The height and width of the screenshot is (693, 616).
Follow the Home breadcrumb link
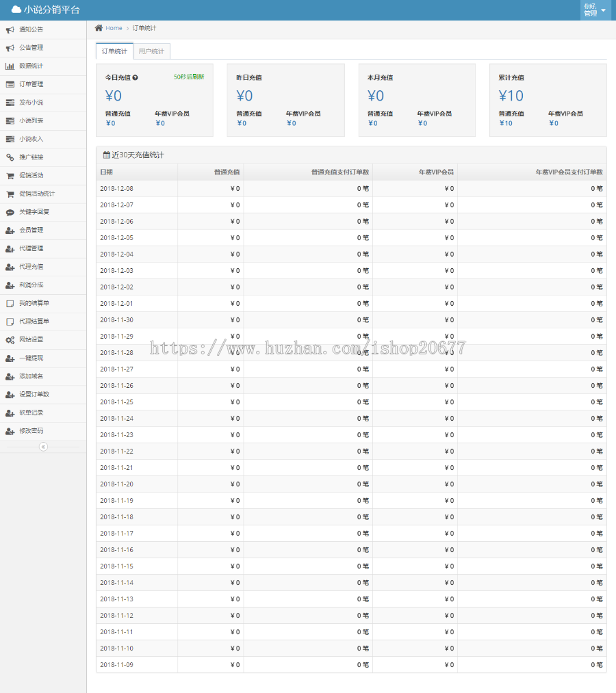(114, 28)
